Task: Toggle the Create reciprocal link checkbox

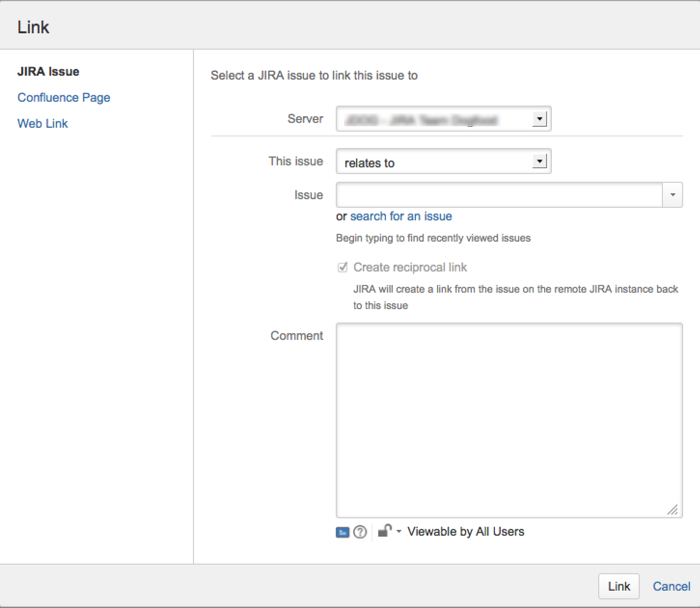Action: (x=343, y=267)
